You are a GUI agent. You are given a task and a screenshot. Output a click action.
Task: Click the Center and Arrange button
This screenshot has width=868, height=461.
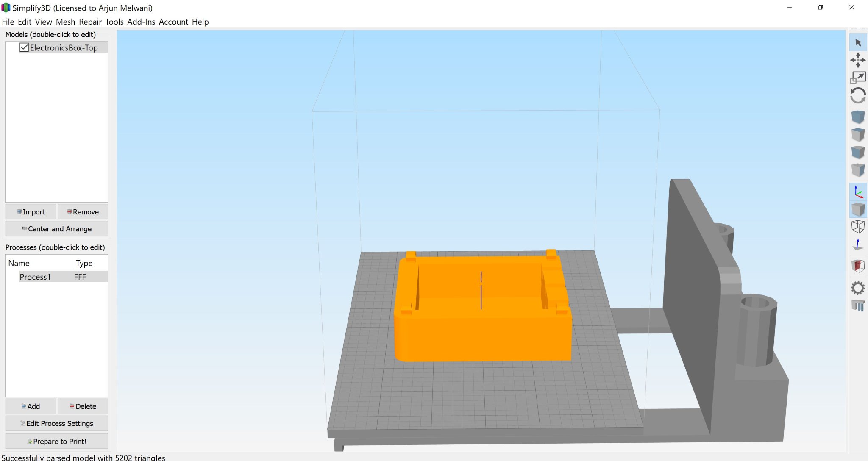point(57,229)
